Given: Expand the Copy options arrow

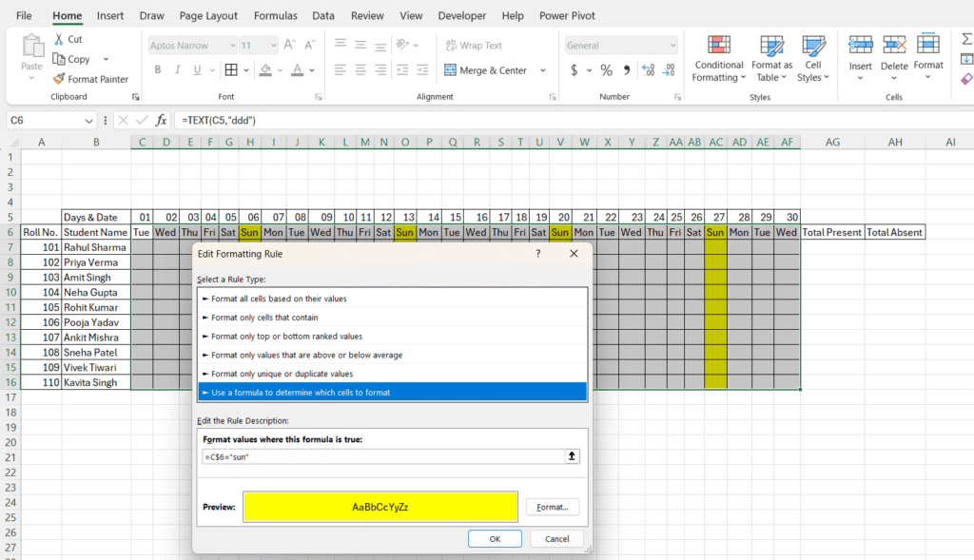Looking at the screenshot, I should 106,59.
